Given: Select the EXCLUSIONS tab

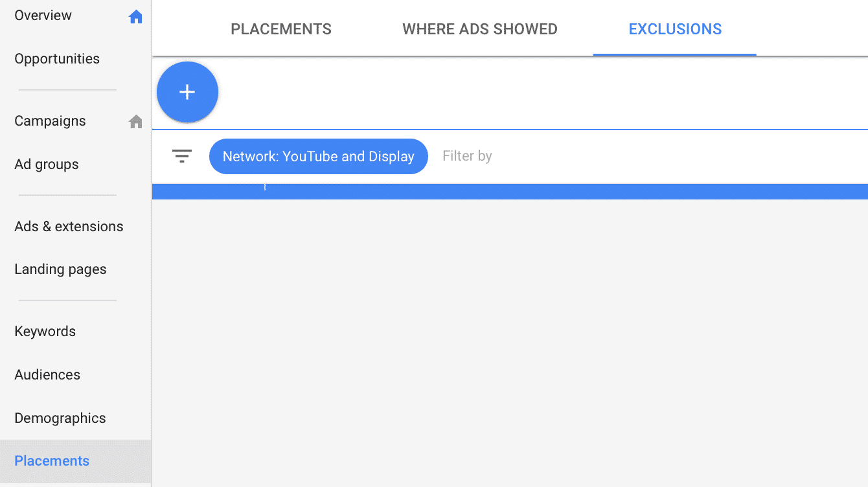Looking at the screenshot, I should pyautogui.click(x=675, y=29).
